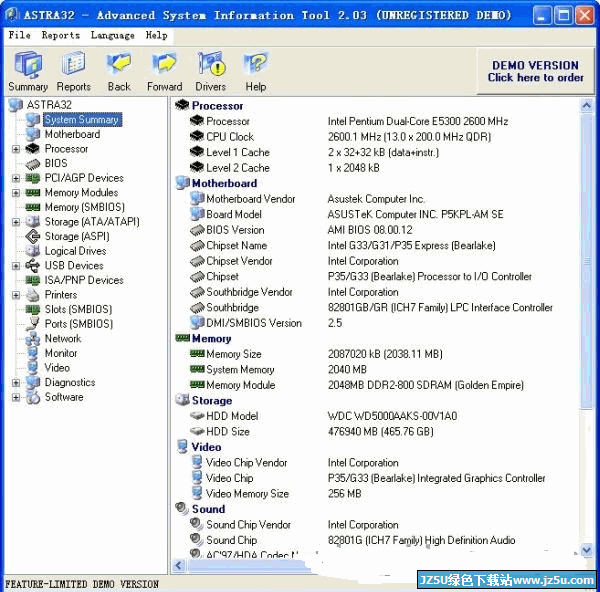
Task: Click the Logical Drives icon in tree
Action: click(33, 251)
